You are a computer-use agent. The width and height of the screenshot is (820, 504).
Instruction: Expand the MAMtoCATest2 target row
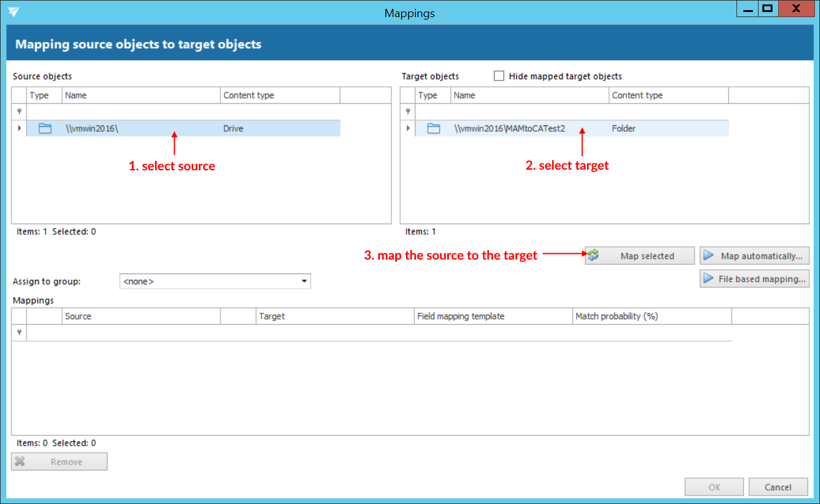point(408,129)
